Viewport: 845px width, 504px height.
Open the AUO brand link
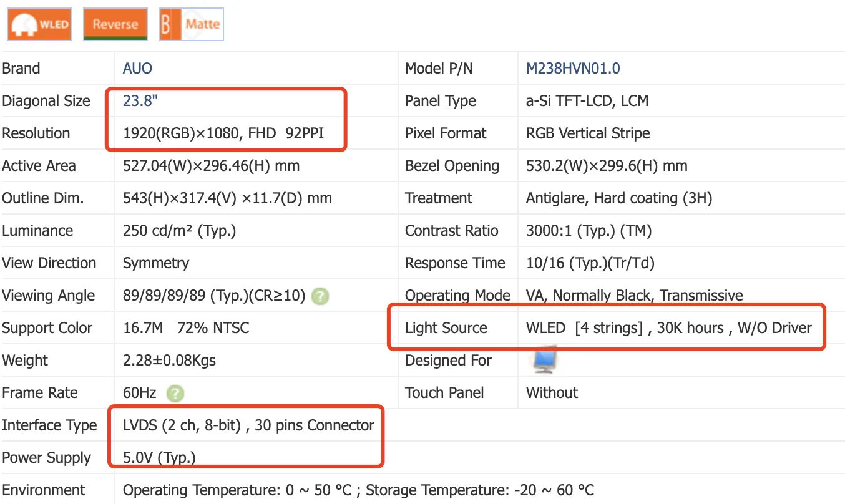pos(137,69)
